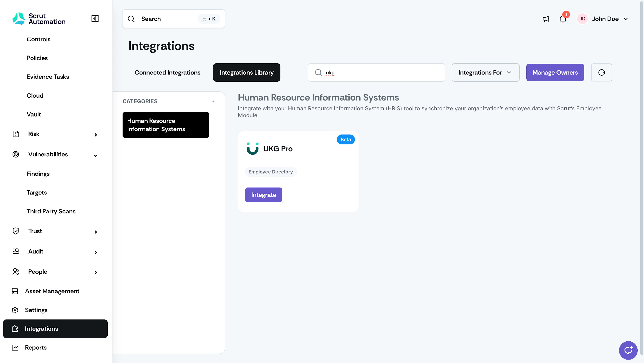This screenshot has height=363, width=644.
Task: Select the Integrations Library tab
Action: (247, 72)
